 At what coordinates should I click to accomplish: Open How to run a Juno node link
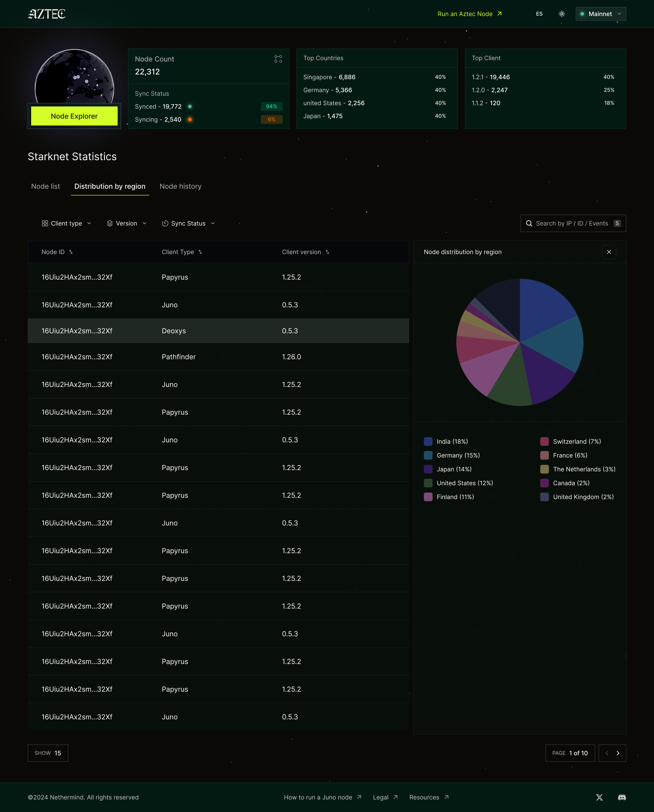pos(322,797)
